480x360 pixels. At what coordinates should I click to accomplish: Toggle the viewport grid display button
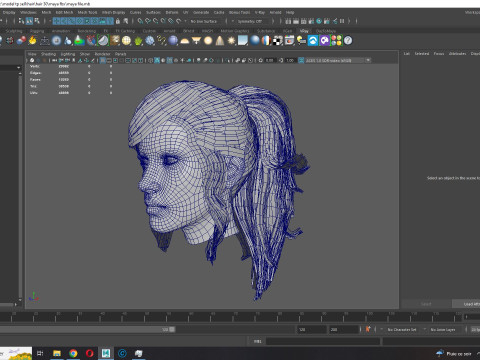pyautogui.click(x=103, y=60)
